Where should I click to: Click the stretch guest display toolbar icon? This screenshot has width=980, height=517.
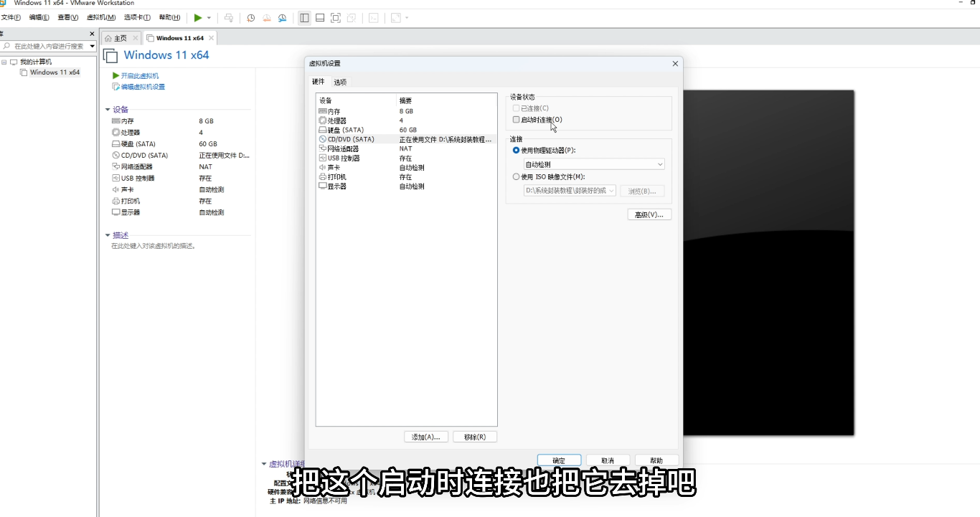[x=395, y=17]
